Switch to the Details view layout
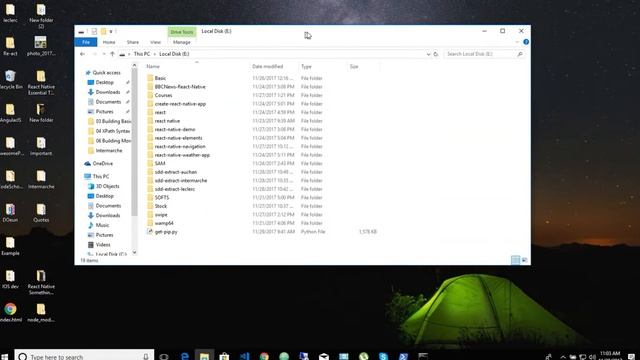 point(515,260)
